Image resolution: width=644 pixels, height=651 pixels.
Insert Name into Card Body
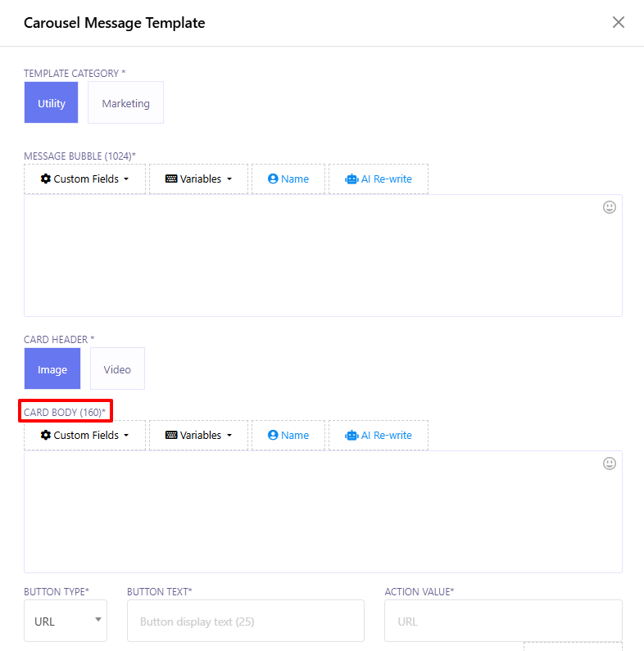click(x=288, y=436)
